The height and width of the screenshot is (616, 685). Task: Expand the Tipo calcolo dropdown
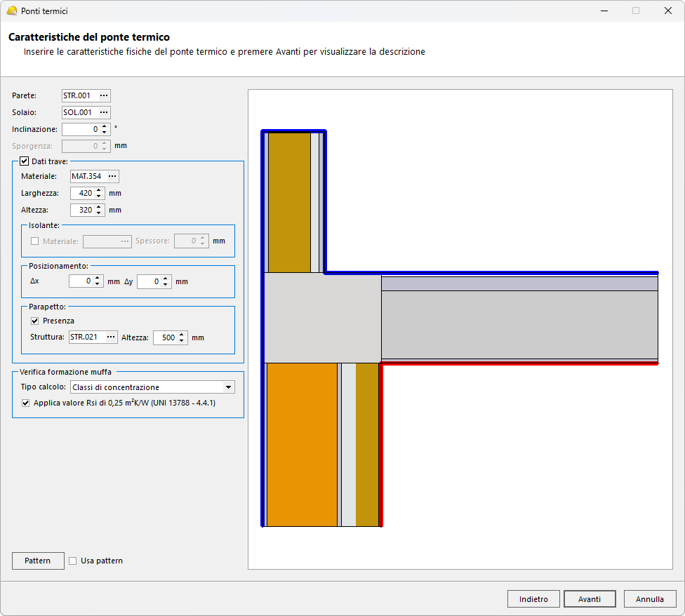point(227,387)
